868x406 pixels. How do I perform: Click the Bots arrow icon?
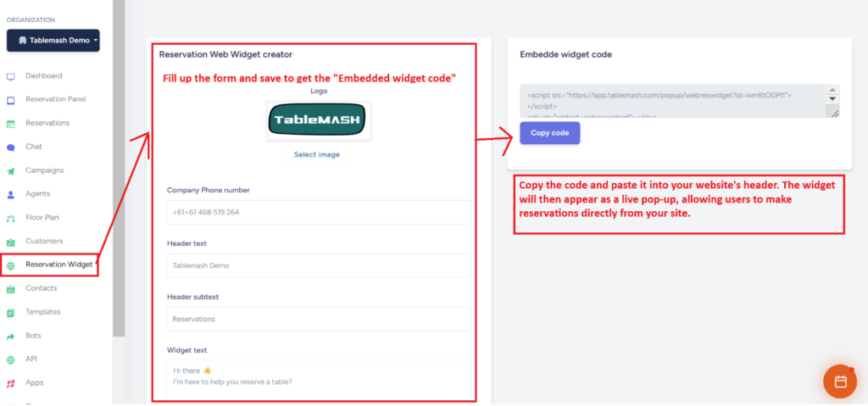11,336
